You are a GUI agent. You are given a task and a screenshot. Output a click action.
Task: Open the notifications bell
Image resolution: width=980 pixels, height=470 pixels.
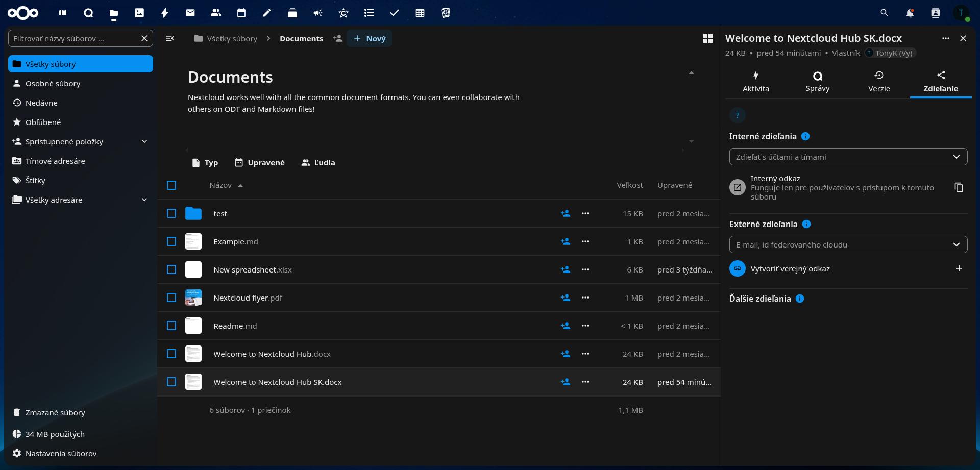(910, 13)
